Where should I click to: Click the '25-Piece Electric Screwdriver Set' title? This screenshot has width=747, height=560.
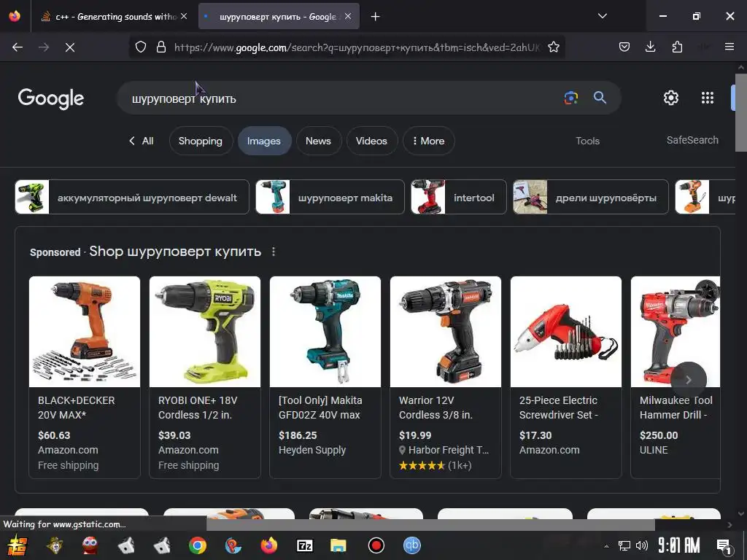point(558,408)
